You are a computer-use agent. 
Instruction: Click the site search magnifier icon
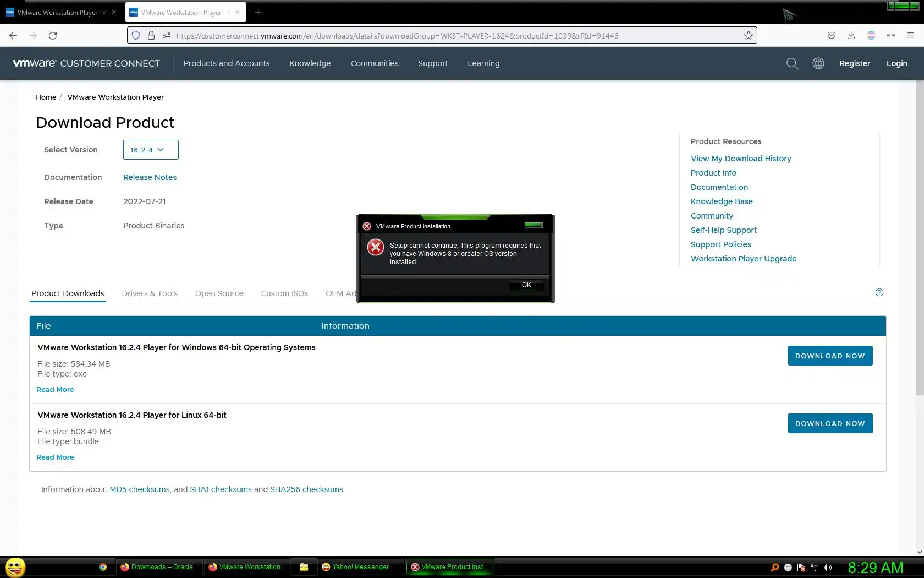[792, 63]
